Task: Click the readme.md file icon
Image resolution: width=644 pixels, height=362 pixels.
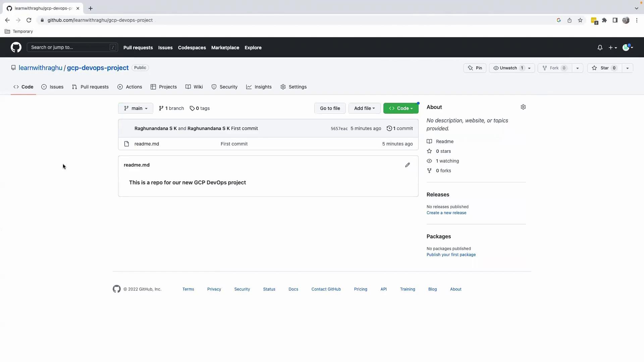Action: click(x=126, y=144)
